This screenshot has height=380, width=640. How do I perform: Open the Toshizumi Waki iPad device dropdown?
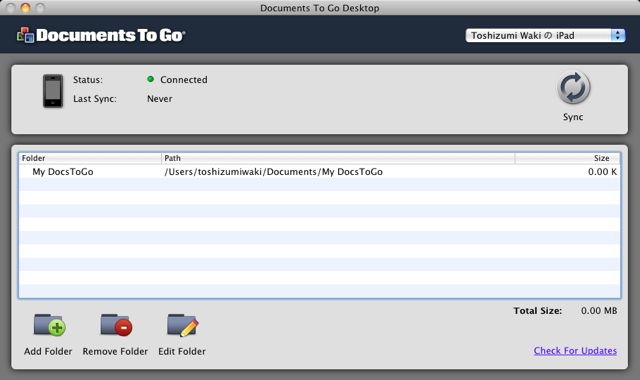[545, 36]
